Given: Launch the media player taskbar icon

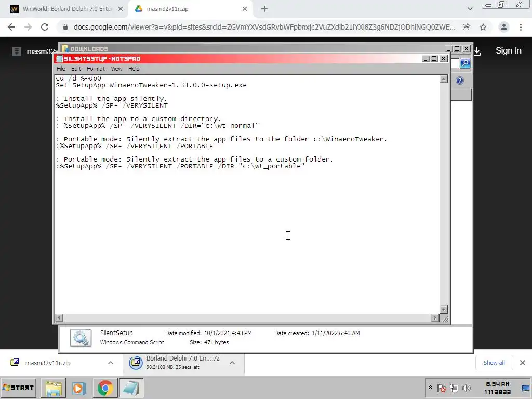Looking at the screenshot, I should click(x=78, y=388).
